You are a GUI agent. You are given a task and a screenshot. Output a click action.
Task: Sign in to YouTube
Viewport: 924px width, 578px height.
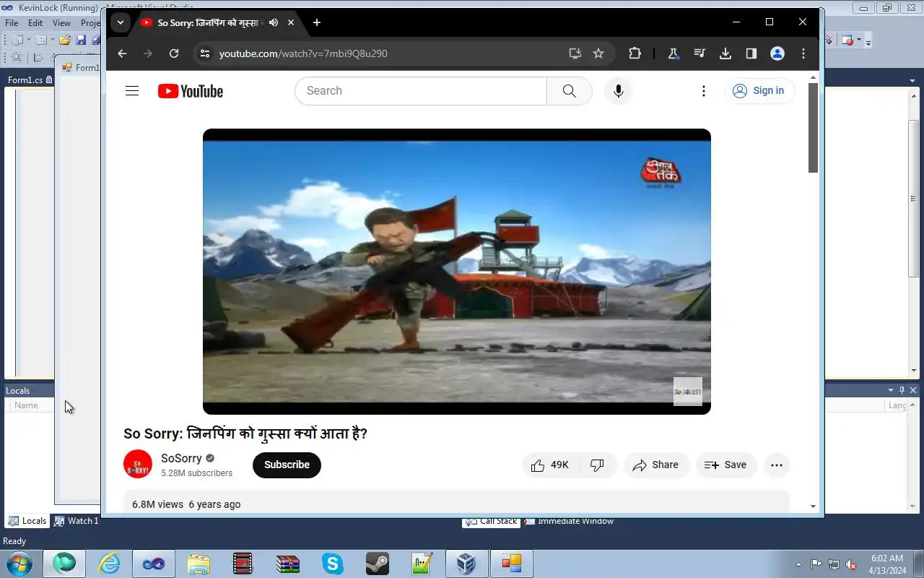point(759,91)
